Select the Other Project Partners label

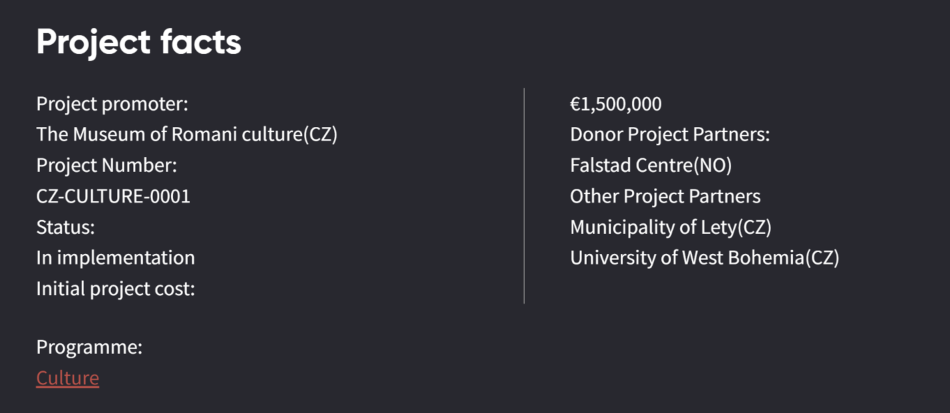[665, 197]
